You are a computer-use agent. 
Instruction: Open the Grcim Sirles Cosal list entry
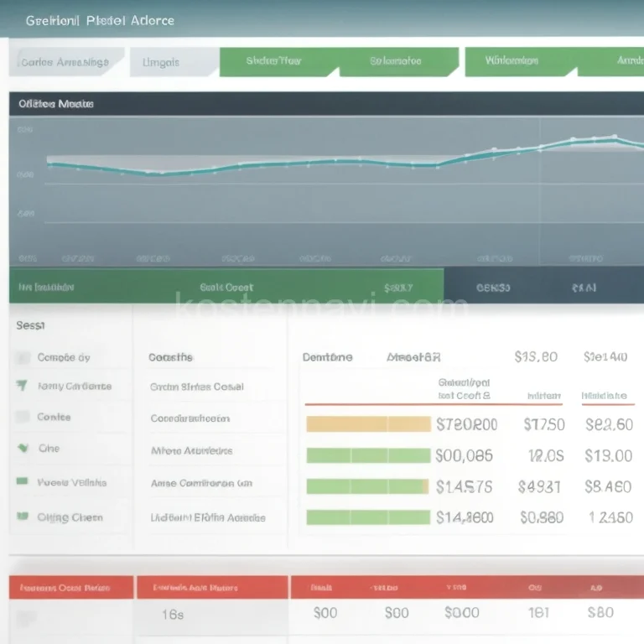point(196,387)
